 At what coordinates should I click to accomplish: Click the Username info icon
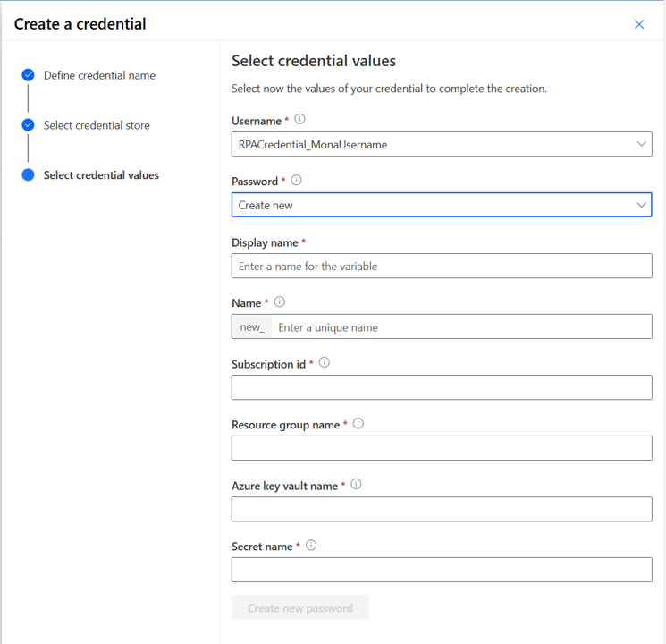pyautogui.click(x=299, y=119)
